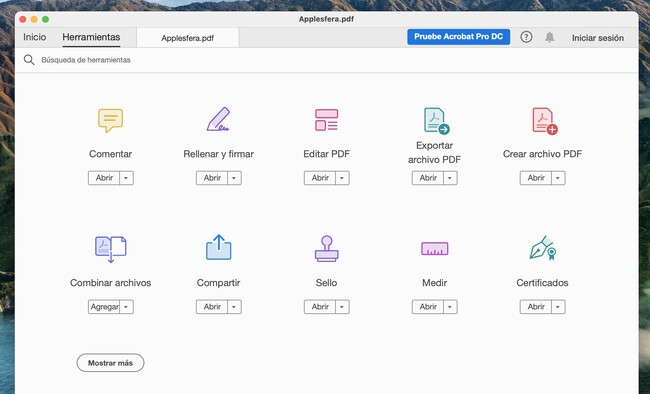Maximize the window with green button

pyautogui.click(x=46, y=19)
